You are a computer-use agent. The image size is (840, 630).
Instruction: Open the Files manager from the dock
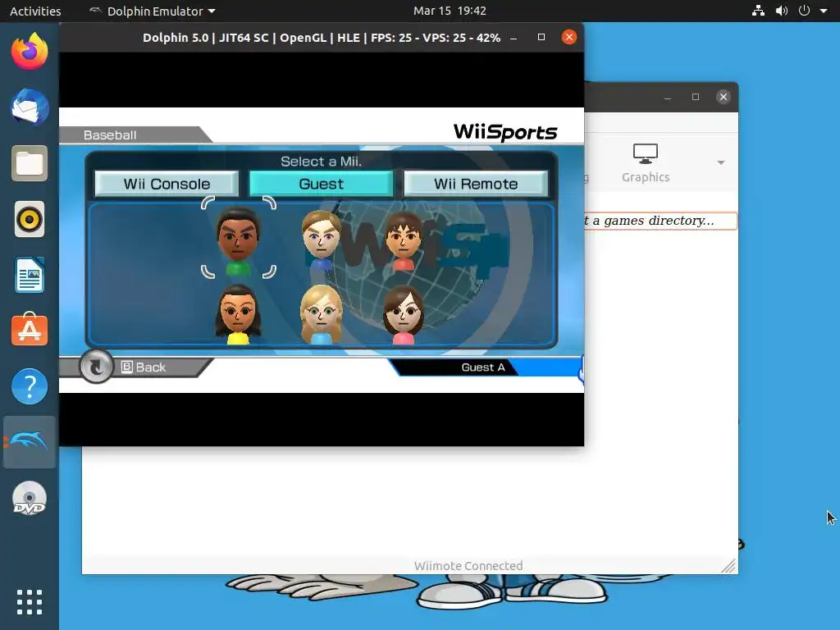coord(30,163)
